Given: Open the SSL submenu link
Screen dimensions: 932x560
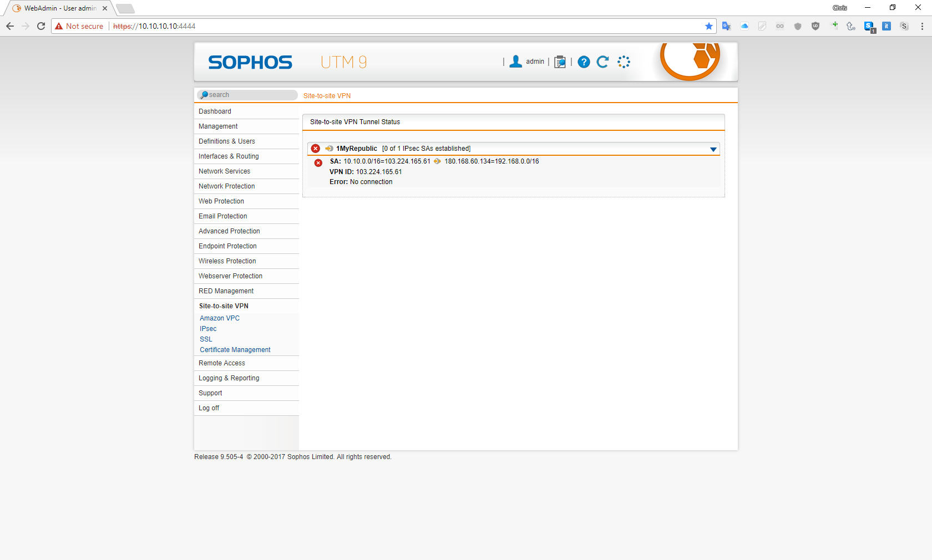Looking at the screenshot, I should [x=206, y=339].
